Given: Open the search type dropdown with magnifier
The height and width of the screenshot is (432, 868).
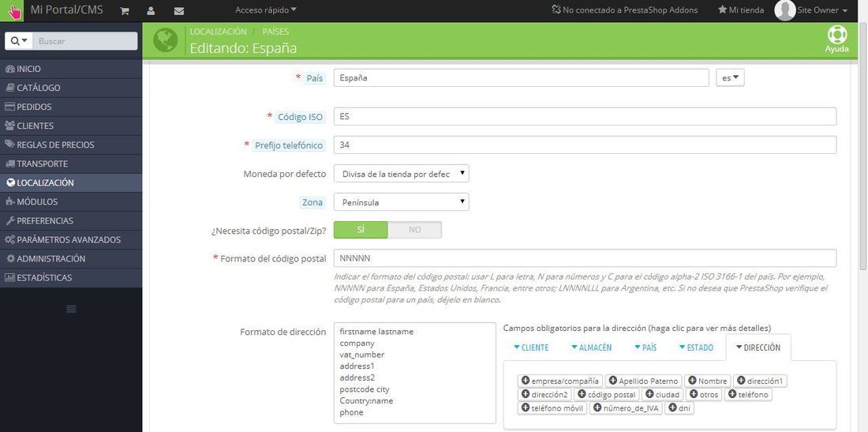Looking at the screenshot, I should [x=19, y=41].
